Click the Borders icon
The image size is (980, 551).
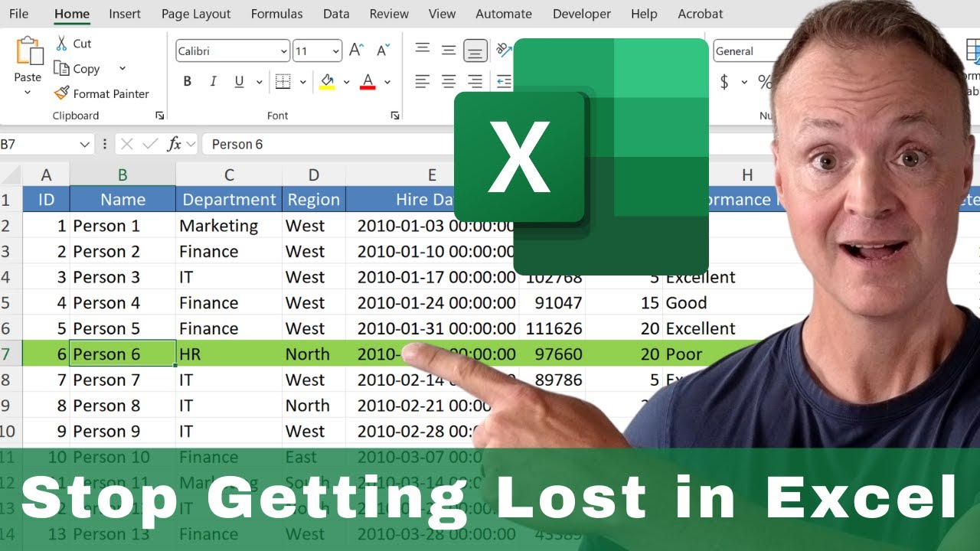(283, 82)
